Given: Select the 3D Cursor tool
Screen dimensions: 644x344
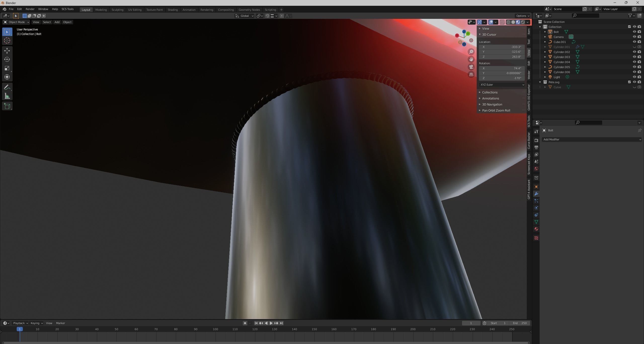Looking at the screenshot, I should [x=7, y=40].
